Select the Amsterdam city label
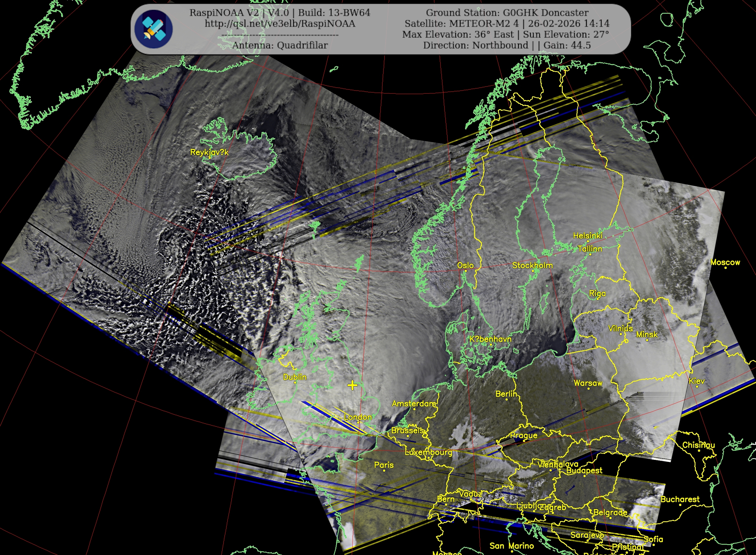The image size is (756, 555). pos(414,404)
